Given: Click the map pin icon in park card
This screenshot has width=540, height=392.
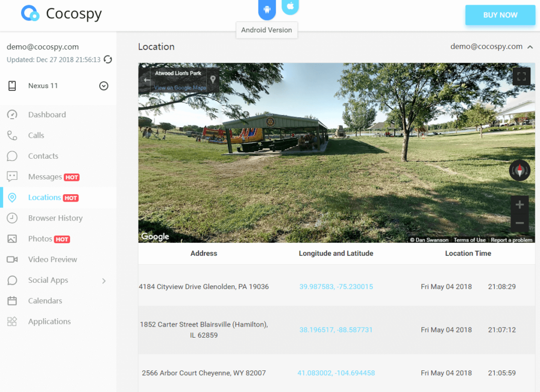Looking at the screenshot, I should pos(213,80).
